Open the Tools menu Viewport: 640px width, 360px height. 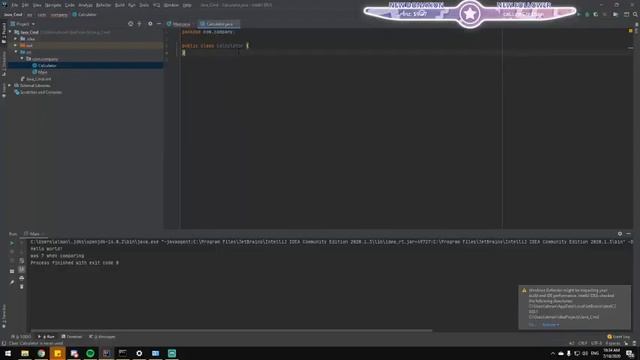coord(144,5)
